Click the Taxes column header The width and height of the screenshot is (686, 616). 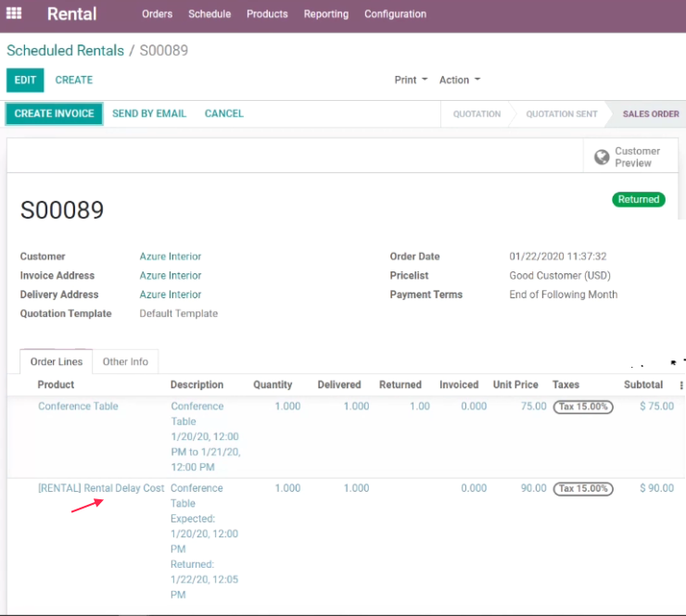pyautogui.click(x=565, y=384)
